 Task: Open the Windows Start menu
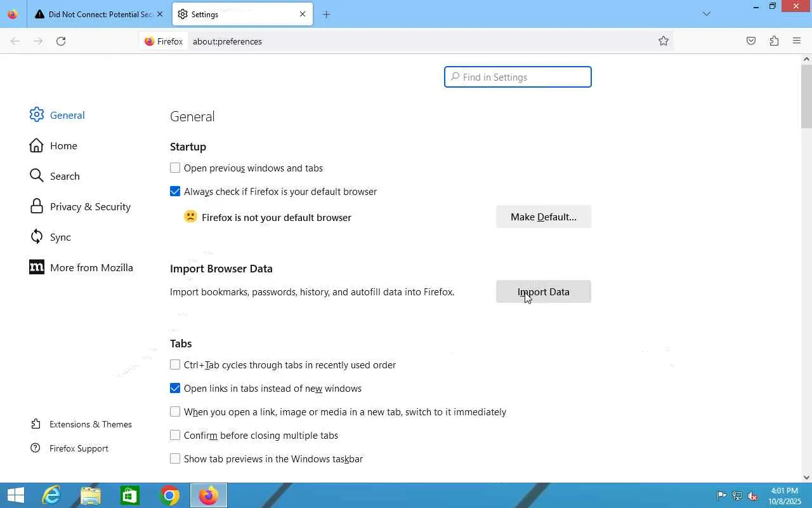[x=15, y=495]
